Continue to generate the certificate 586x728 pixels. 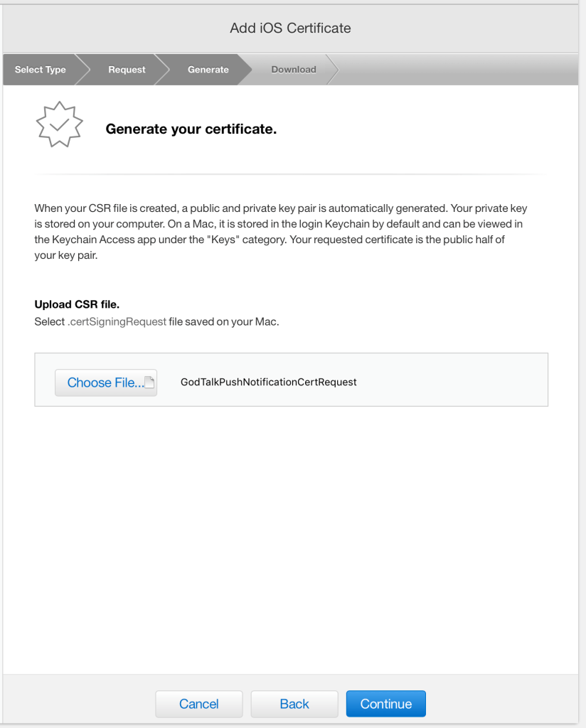click(385, 704)
